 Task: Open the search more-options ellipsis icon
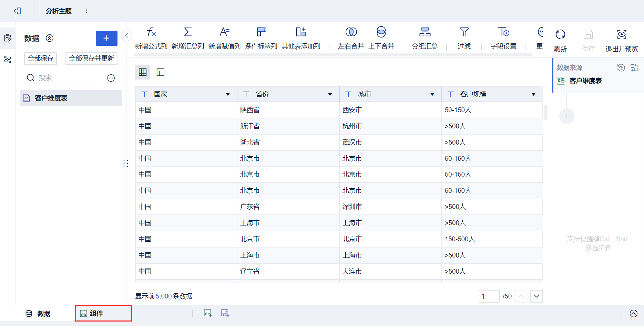point(111,78)
